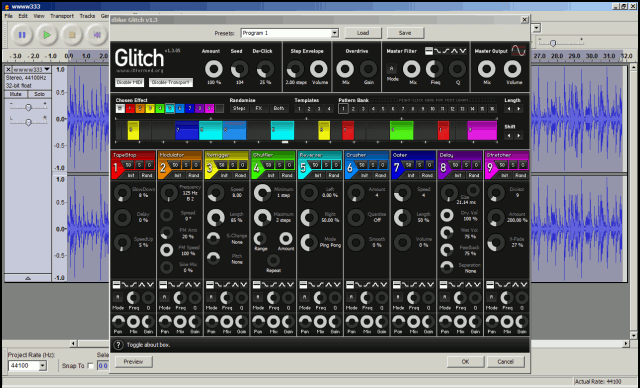640x388 pixels.
Task: Choose Template 3
Action: (319, 109)
